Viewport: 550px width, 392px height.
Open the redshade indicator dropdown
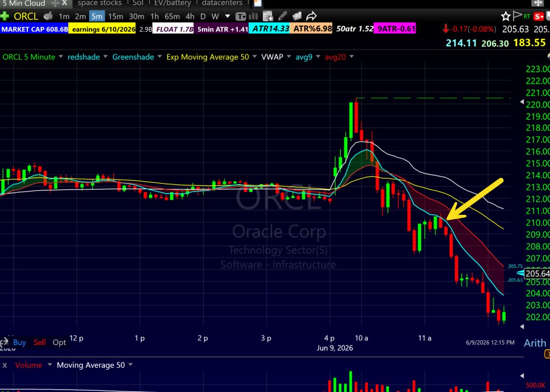point(105,57)
